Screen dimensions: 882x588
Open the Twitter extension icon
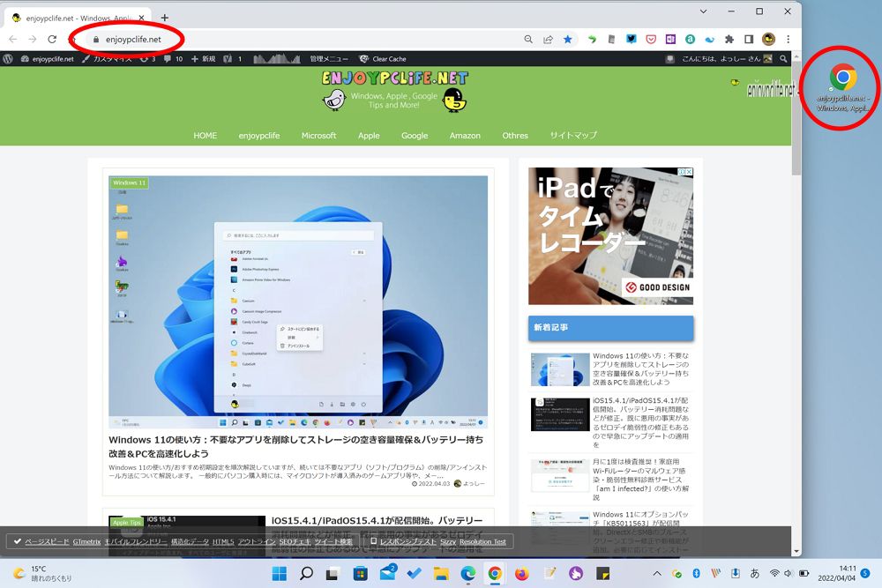click(632, 39)
